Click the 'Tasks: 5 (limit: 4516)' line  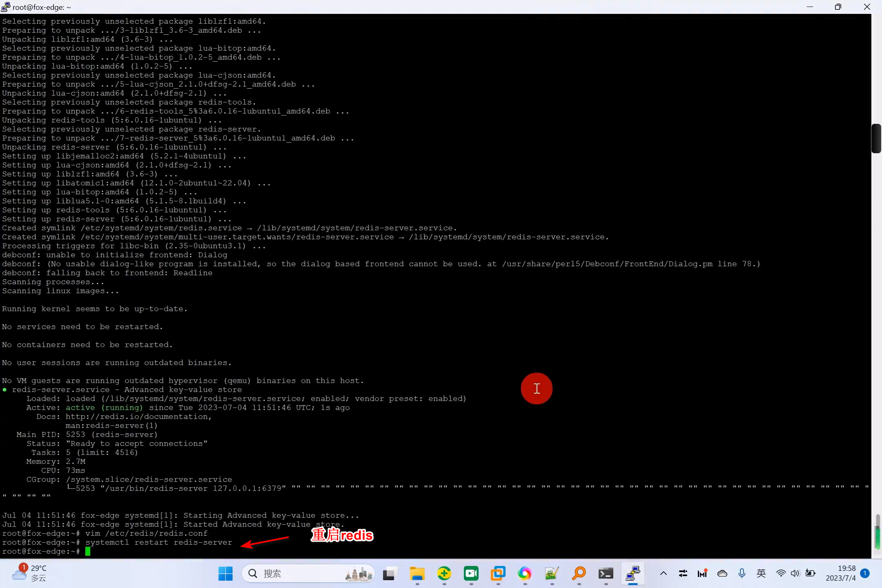click(x=85, y=453)
